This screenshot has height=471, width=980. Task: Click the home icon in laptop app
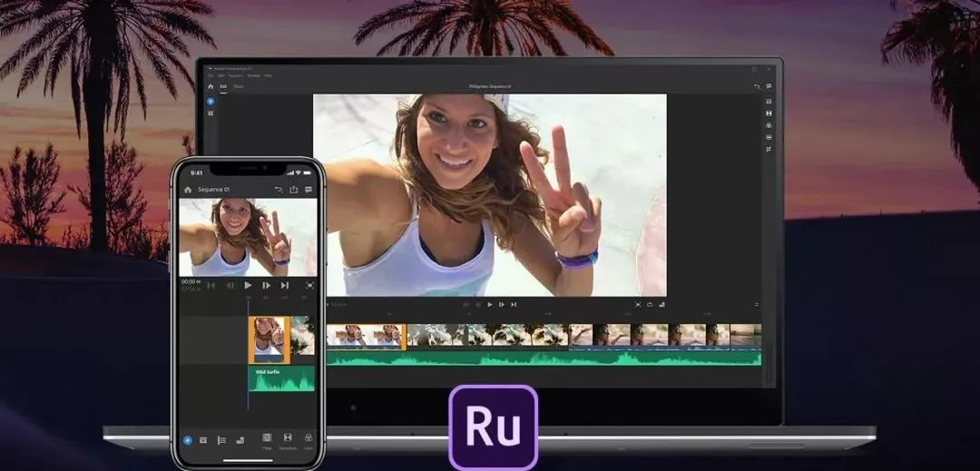pos(211,86)
